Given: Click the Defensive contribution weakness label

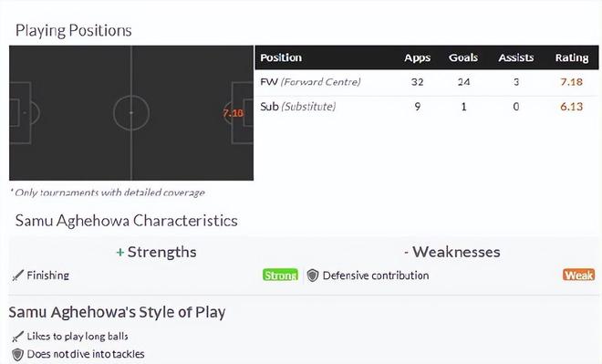Looking at the screenshot, I should [376, 276].
